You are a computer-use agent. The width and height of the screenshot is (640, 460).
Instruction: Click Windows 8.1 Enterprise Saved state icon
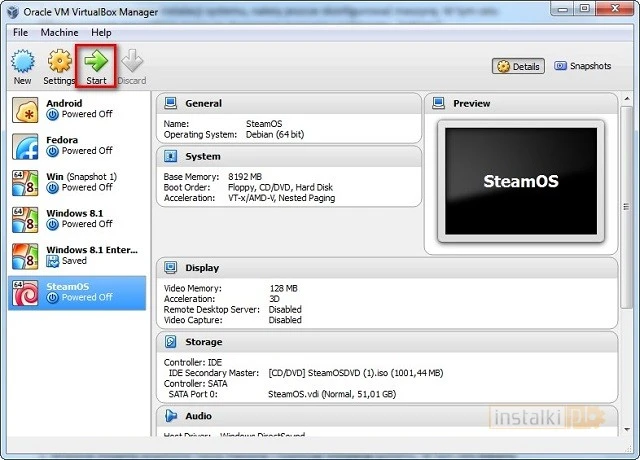coord(52,261)
